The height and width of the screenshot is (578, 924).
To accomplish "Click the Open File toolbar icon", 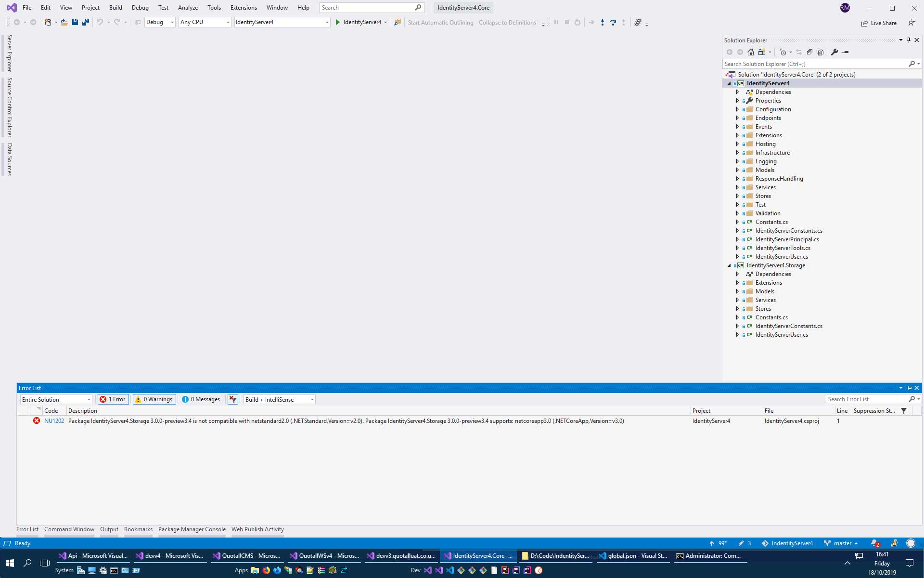I will coord(64,22).
